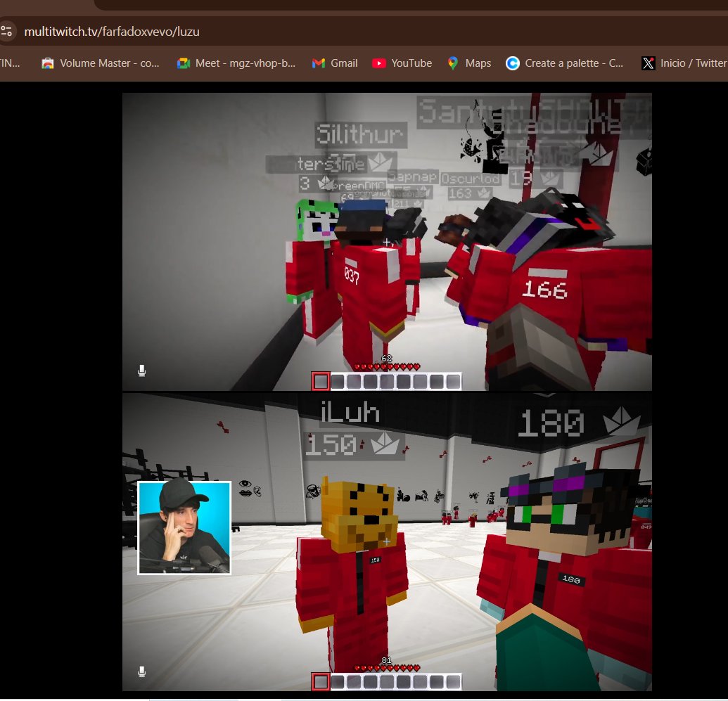
Task: Click the iLuh name tag
Action: (350, 412)
